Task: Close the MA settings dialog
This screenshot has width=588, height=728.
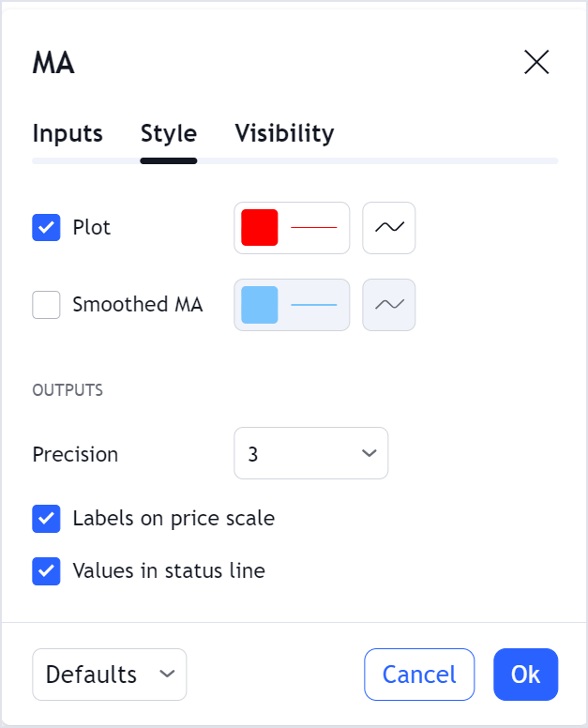Action: (x=536, y=63)
